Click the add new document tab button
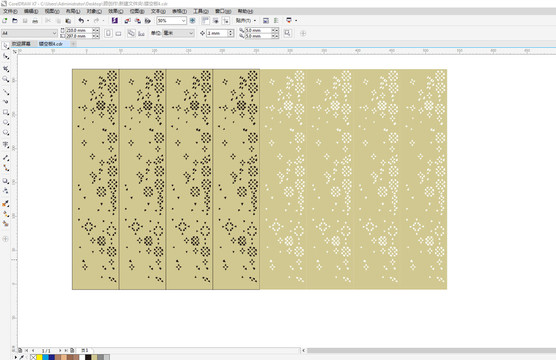 (x=73, y=44)
